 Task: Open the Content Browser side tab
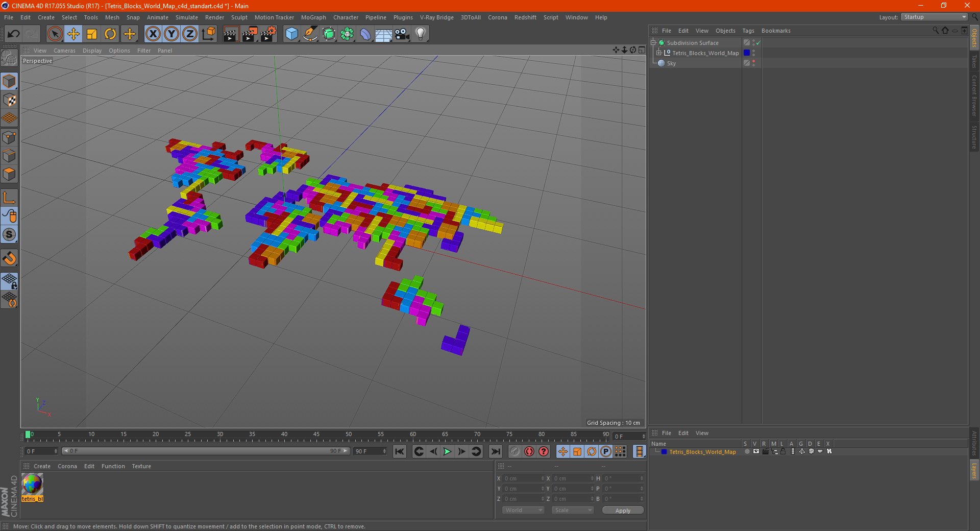coord(974,95)
